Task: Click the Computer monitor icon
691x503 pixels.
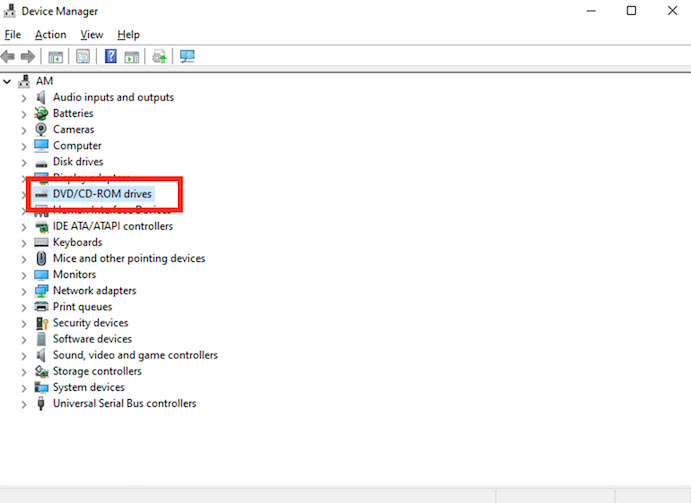Action: [41, 145]
